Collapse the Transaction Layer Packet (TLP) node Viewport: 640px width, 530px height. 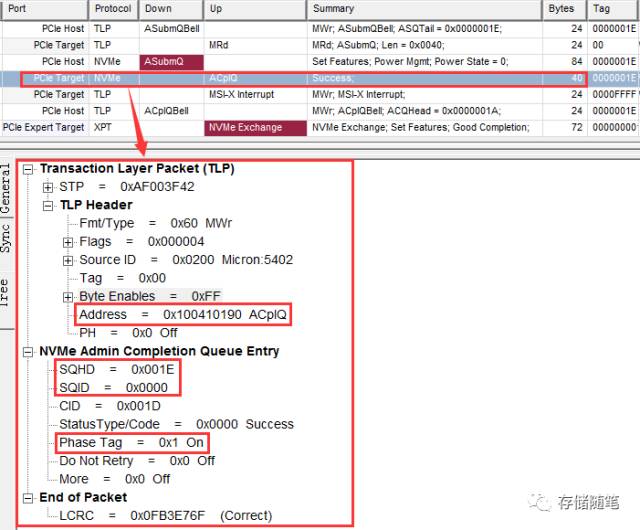click(28, 169)
